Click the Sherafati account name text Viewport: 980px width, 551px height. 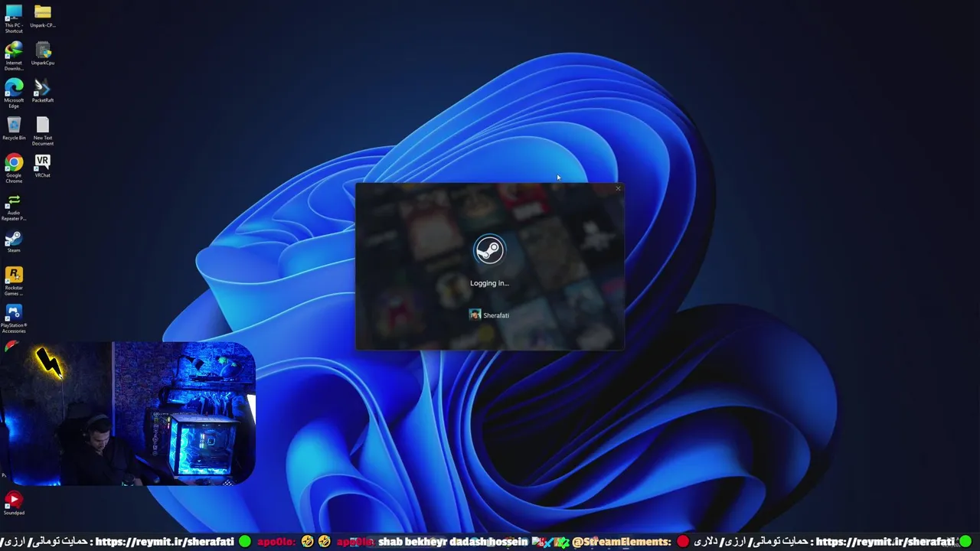click(x=496, y=315)
